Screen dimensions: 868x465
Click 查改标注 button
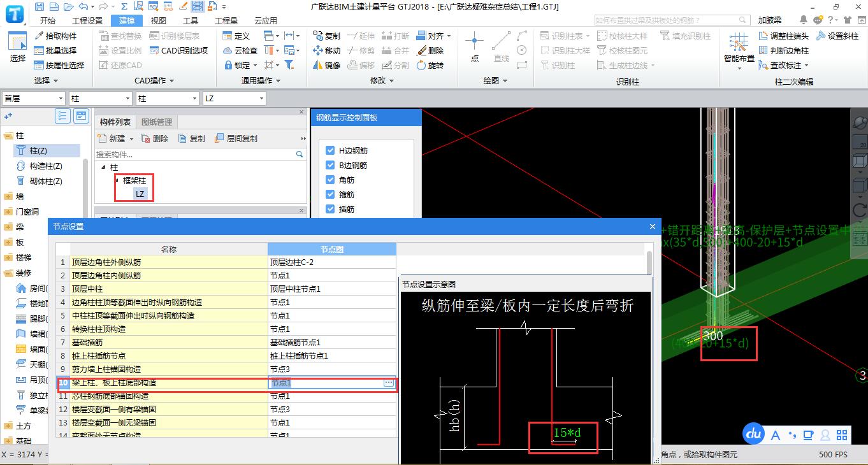tap(784, 65)
